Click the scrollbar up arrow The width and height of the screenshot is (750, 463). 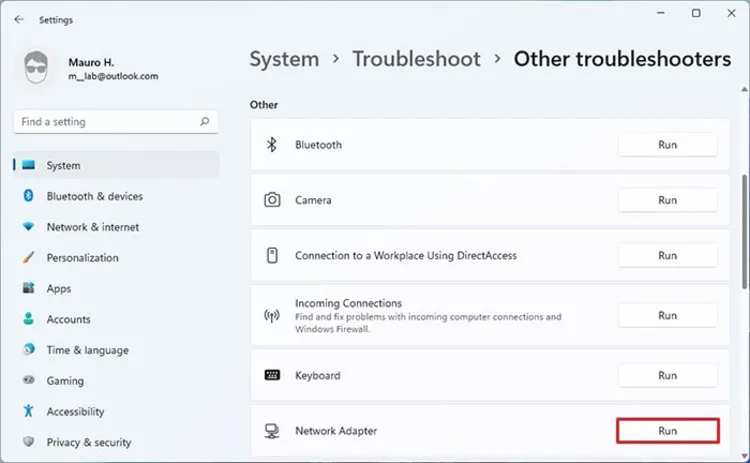(x=744, y=89)
